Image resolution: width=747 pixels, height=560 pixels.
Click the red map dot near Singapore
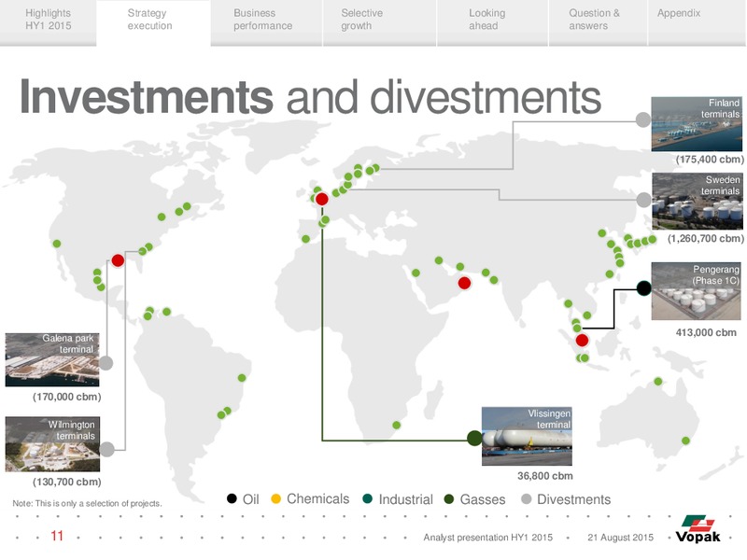click(x=582, y=340)
